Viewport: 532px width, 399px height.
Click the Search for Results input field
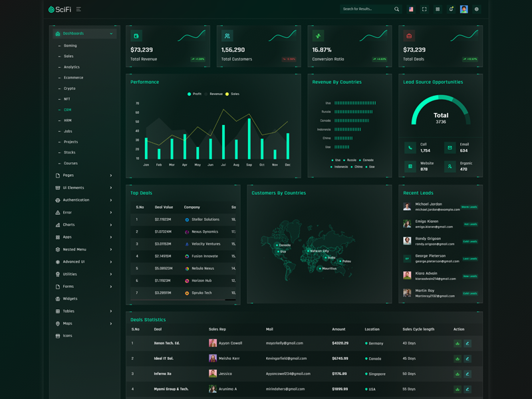(366, 9)
